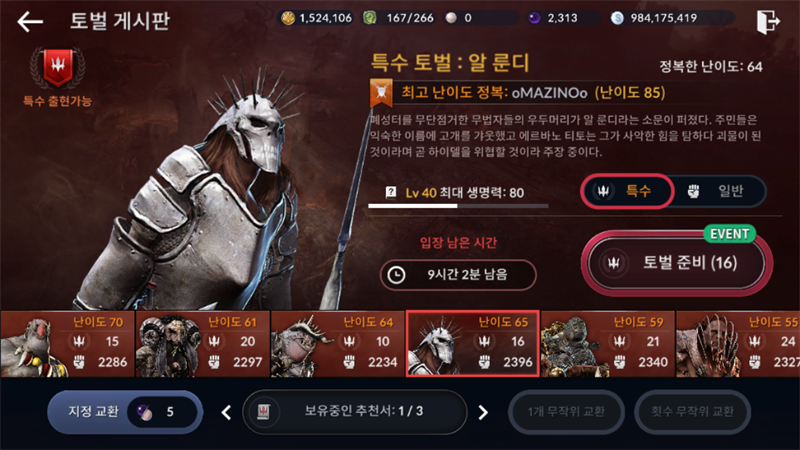The image size is (800, 450).
Task: Open boss level help question icon
Action: (x=391, y=192)
